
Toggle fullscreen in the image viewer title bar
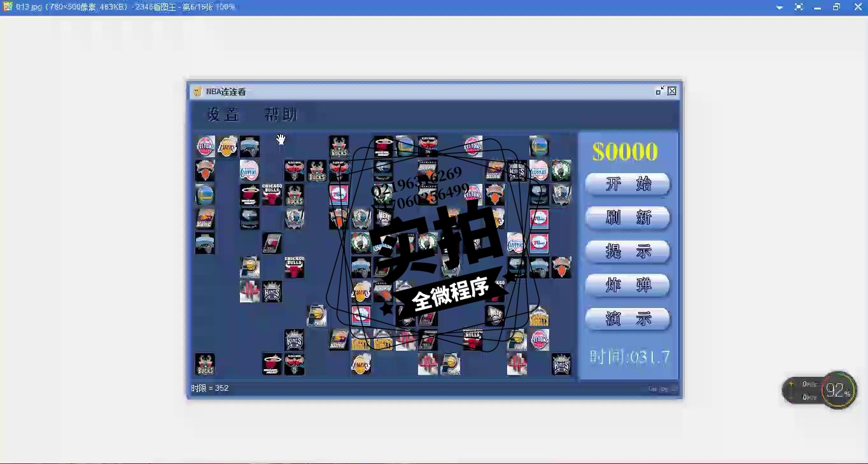pyautogui.click(x=799, y=7)
